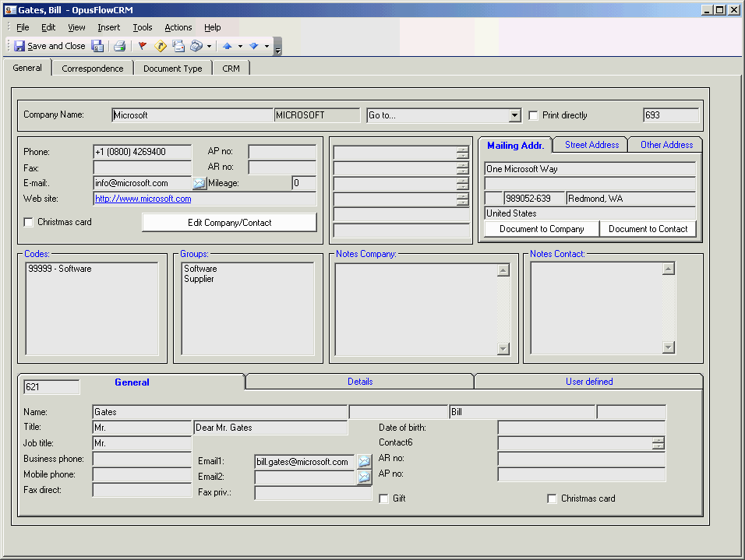Image resolution: width=745 pixels, height=560 pixels.
Task: Click the first name field containing Bill
Action: (522, 412)
